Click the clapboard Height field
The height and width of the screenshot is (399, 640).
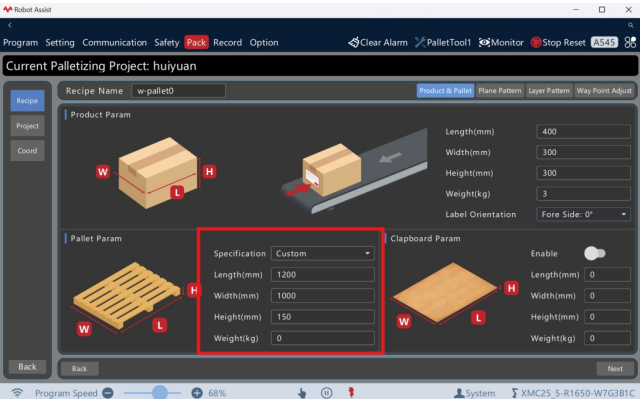pos(607,317)
